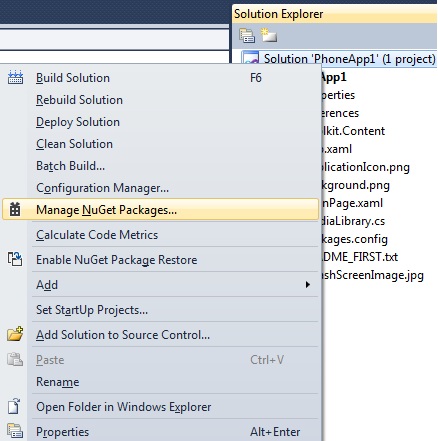Open Set StartUp Projects dialog
This screenshot has width=438, height=441.
(x=92, y=310)
